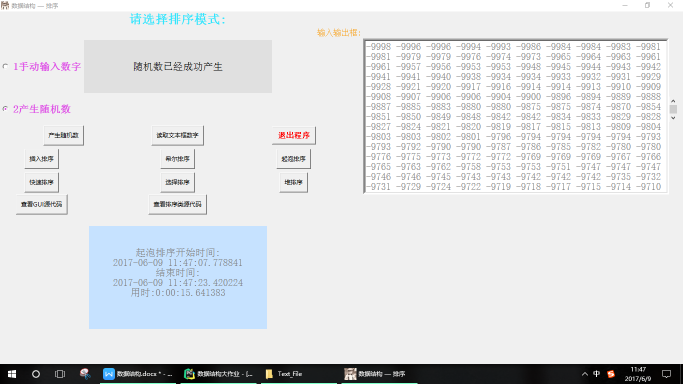The width and height of the screenshot is (683, 384).
Task: Click the value -9710 in output box
Action: point(648,187)
